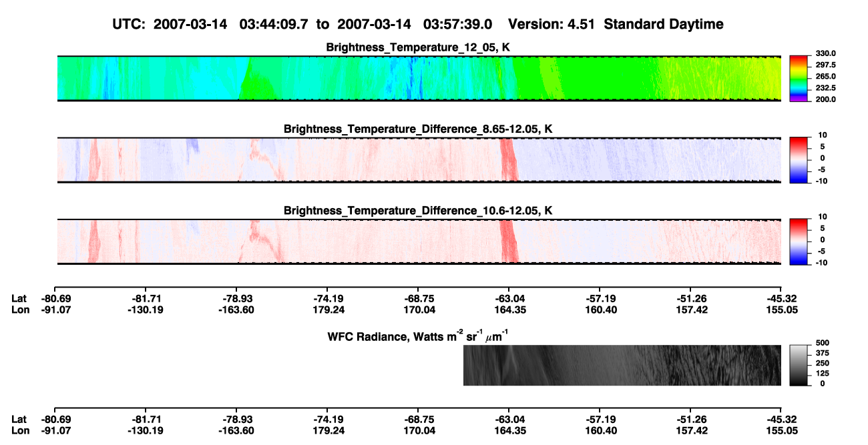Click 'Version: 4.51' in the header
This screenshot has height=445, width=868.
[x=554, y=24]
